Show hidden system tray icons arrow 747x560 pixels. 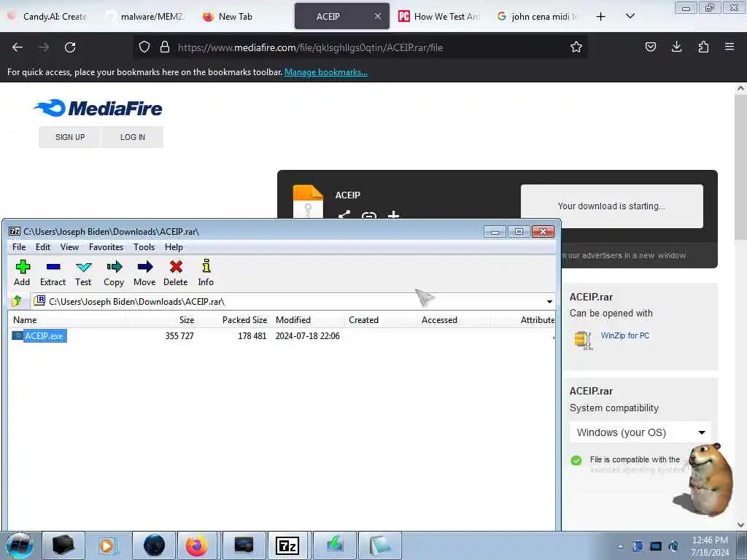pos(620,546)
